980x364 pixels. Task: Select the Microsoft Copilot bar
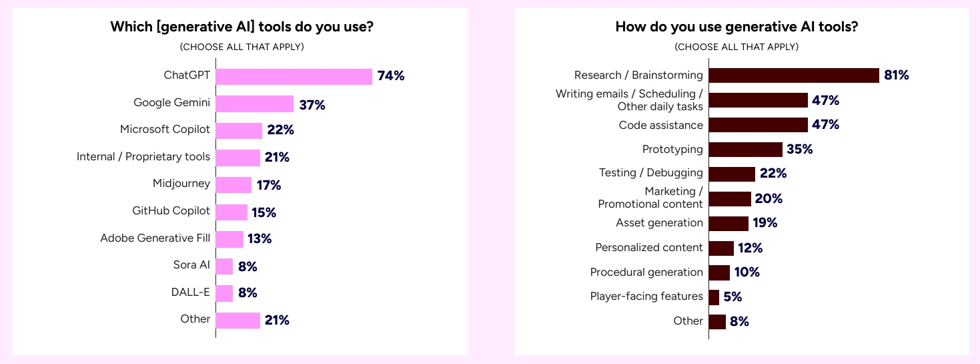(x=239, y=130)
